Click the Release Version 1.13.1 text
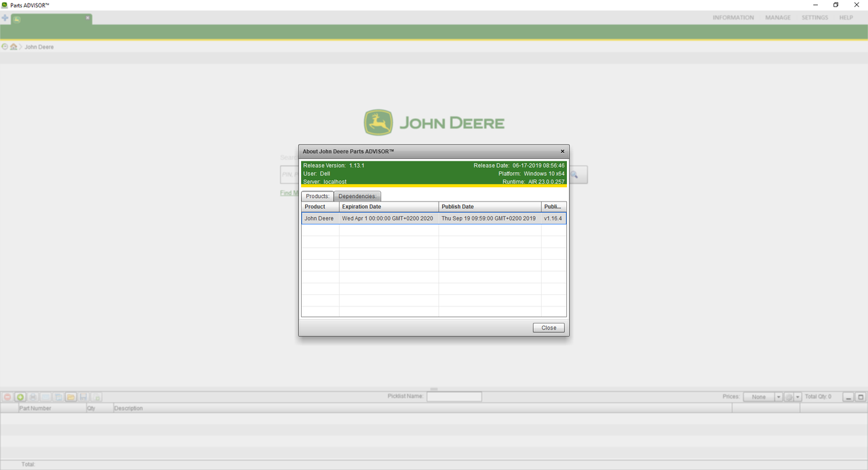 (x=334, y=165)
